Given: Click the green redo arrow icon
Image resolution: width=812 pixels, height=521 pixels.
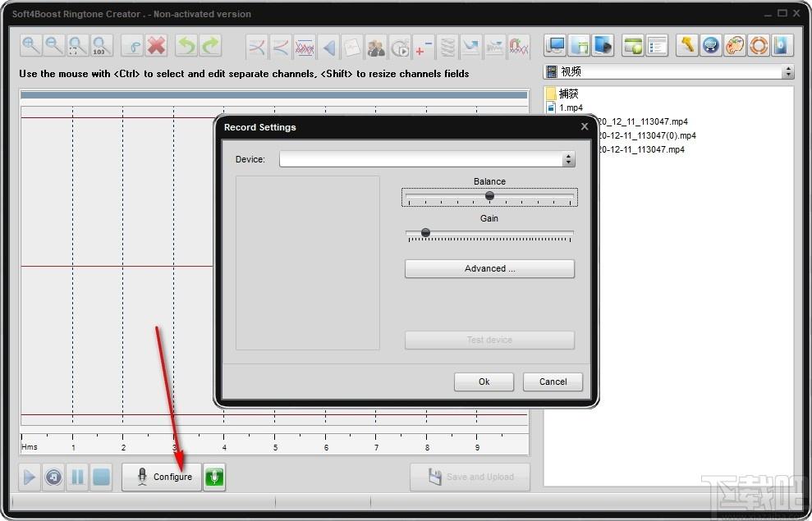Looking at the screenshot, I should pos(210,46).
